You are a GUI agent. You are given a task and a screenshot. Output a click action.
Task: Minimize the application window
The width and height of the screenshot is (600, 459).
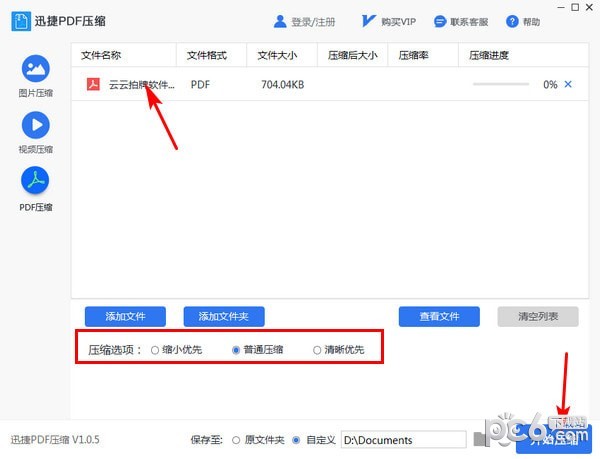(561, 8)
